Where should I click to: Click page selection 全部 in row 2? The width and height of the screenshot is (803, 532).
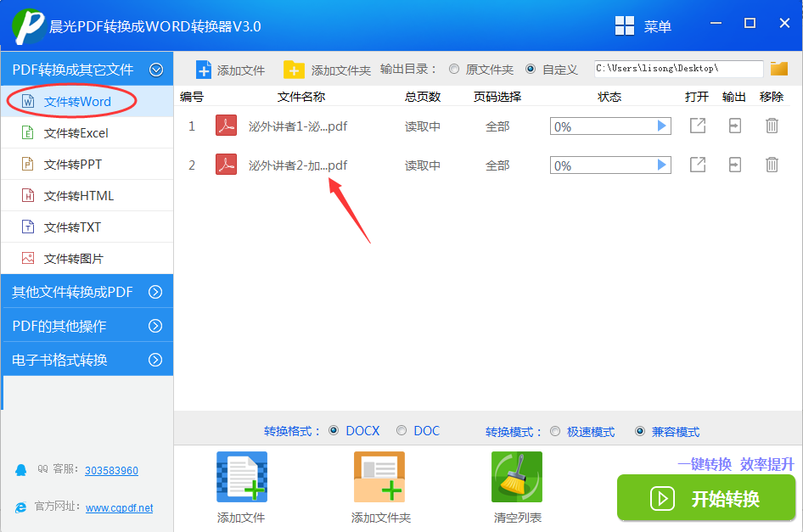(x=497, y=165)
